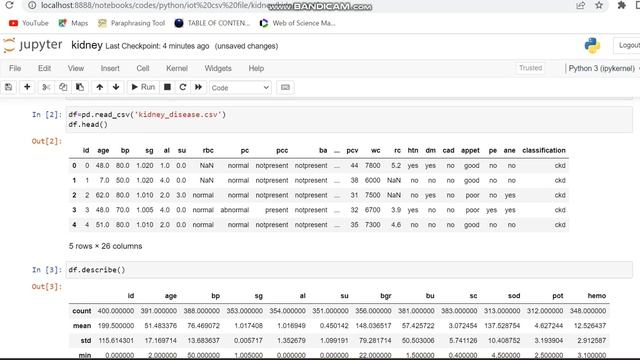The height and width of the screenshot is (360, 640).
Task: Open the Help menu
Action: click(256, 68)
